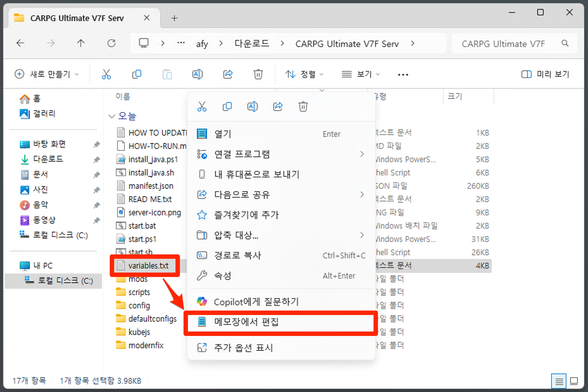Sort by the 이름 column header

(123, 97)
